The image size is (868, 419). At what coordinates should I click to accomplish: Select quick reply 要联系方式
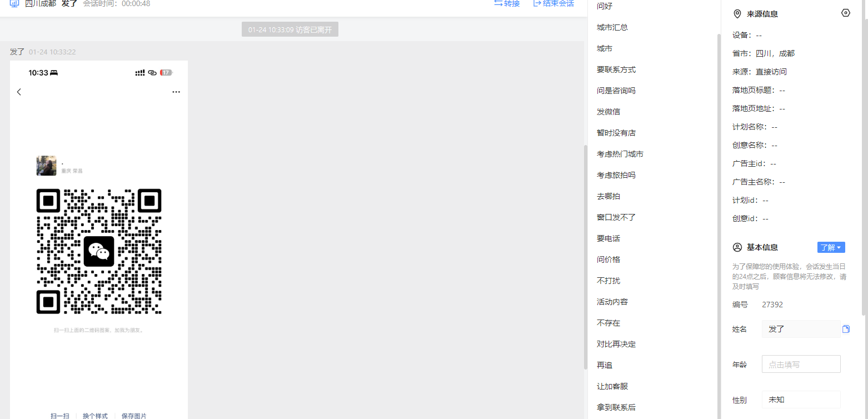pyautogui.click(x=616, y=69)
